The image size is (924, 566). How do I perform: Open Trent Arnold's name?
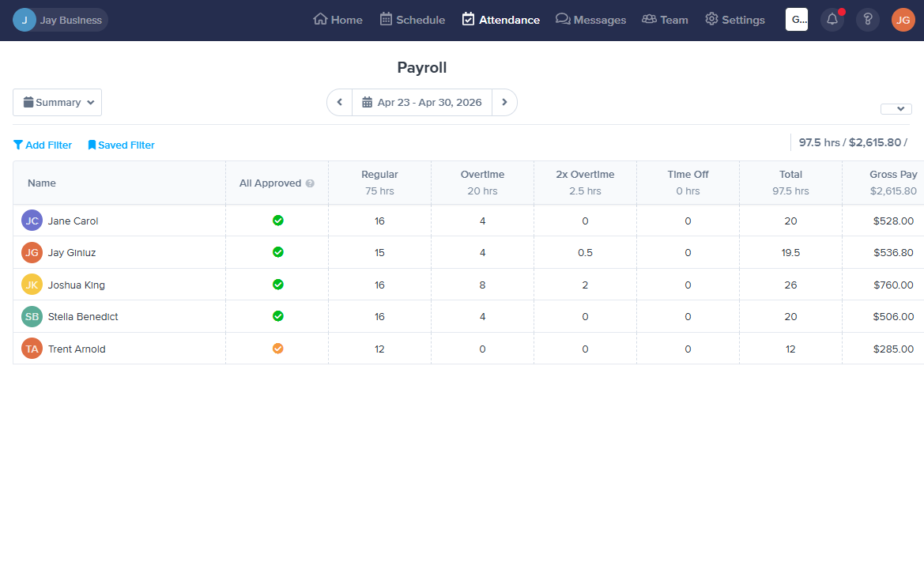tap(77, 349)
